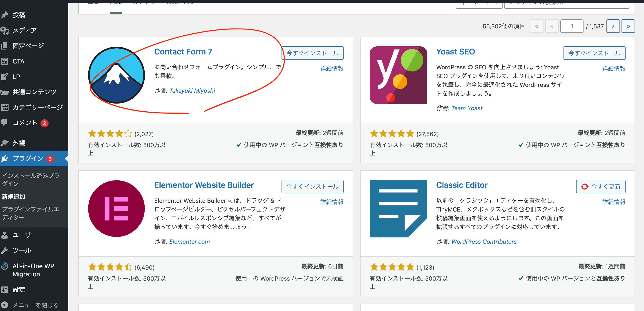644x311 pixels.
Task: Click the Classic Editor plugin logo
Action: tap(398, 208)
